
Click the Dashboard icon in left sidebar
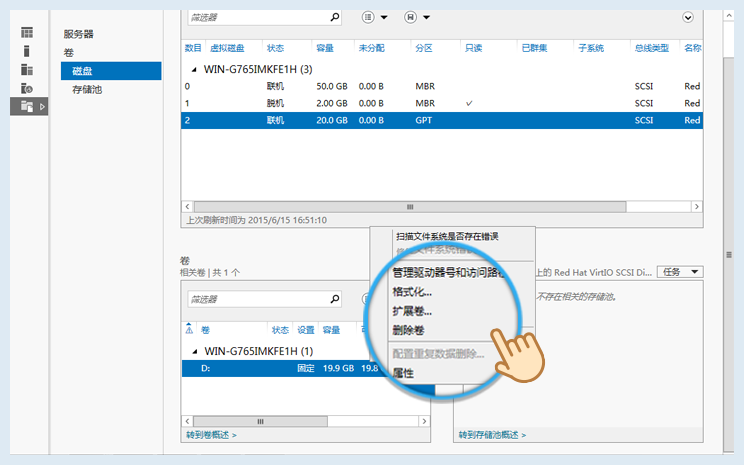tap(26, 33)
